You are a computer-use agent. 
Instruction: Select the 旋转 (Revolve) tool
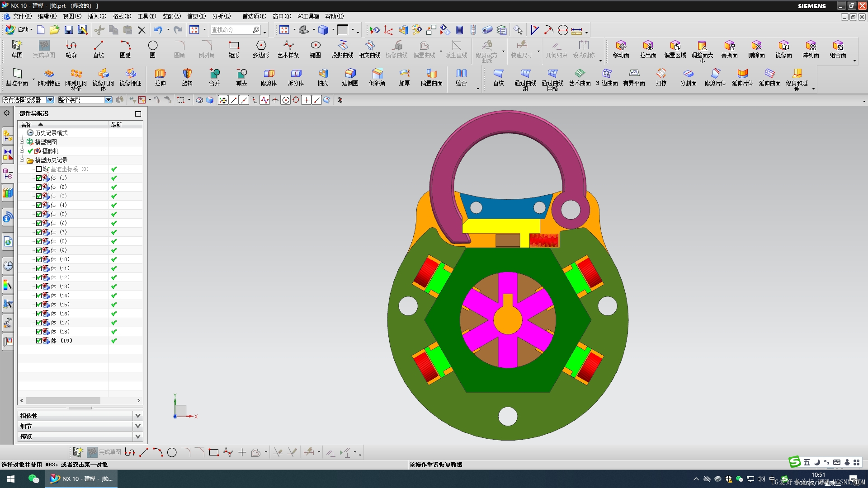point(187,77)
